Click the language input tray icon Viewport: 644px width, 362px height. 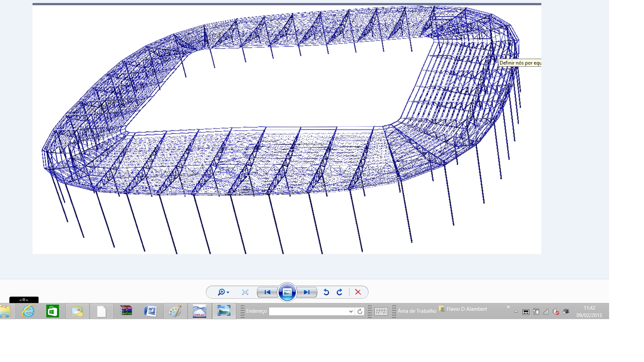pos(526,312)
